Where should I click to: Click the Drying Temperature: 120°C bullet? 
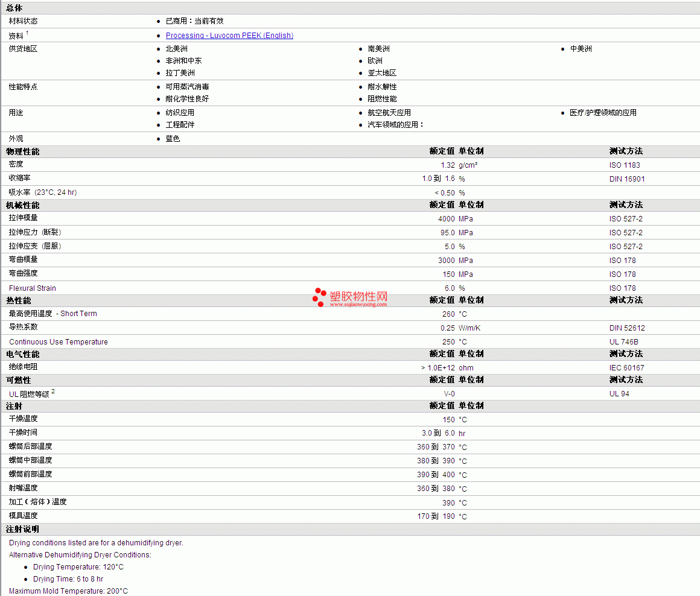78,567
